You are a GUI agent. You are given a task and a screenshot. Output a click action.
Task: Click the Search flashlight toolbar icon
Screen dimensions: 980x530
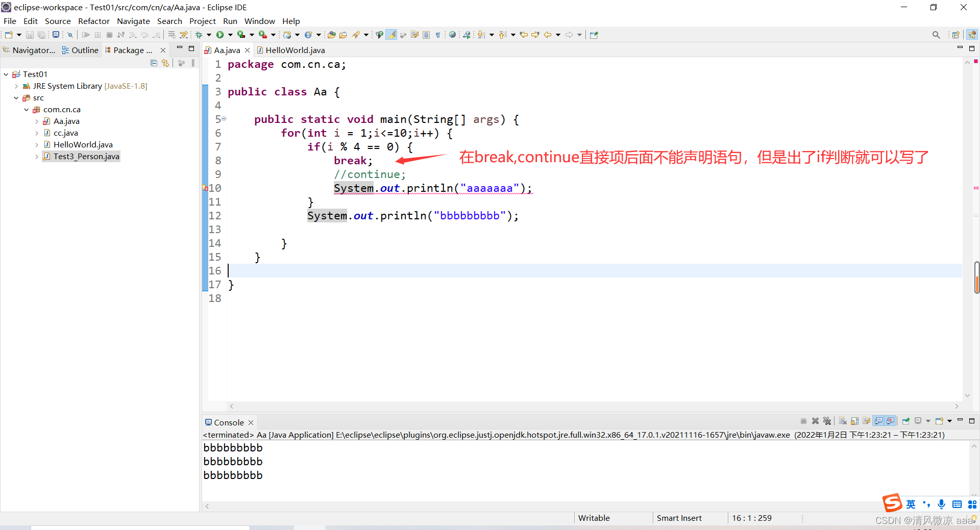pos(356,35)
